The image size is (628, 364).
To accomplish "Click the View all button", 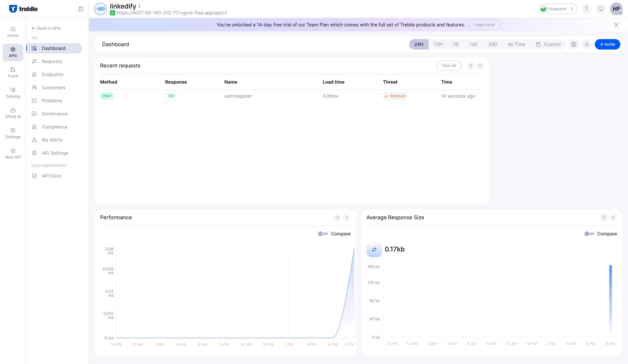I will 449,66.
